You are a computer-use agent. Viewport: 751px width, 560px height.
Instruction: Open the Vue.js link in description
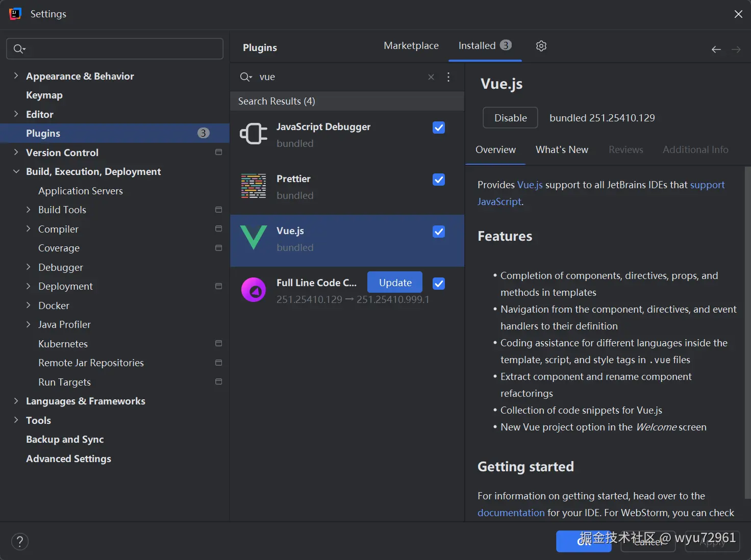[x=530, y=185]
